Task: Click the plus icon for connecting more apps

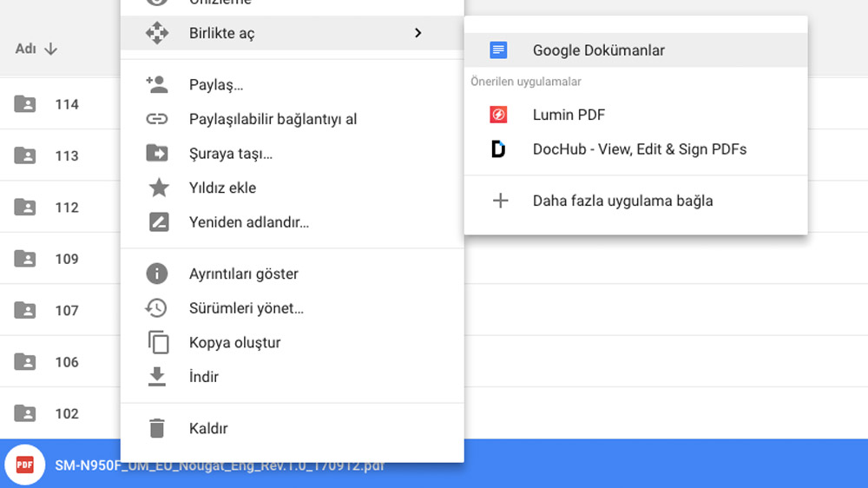Action: coord(501,201)
